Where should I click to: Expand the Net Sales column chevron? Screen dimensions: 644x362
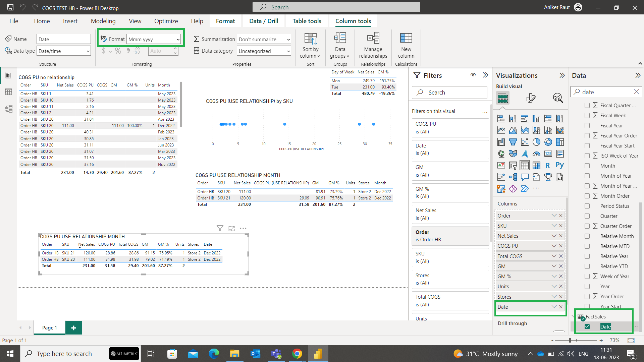tap(554, 236)
